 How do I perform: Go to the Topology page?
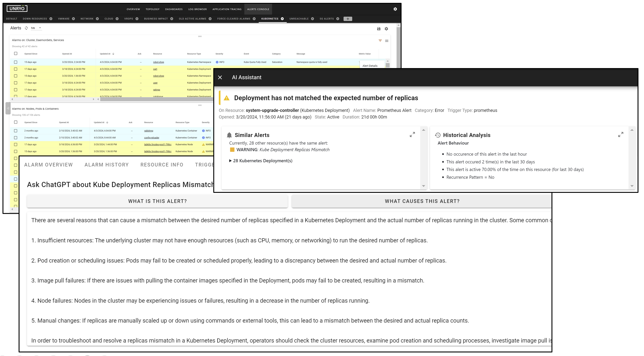point(152,9)
